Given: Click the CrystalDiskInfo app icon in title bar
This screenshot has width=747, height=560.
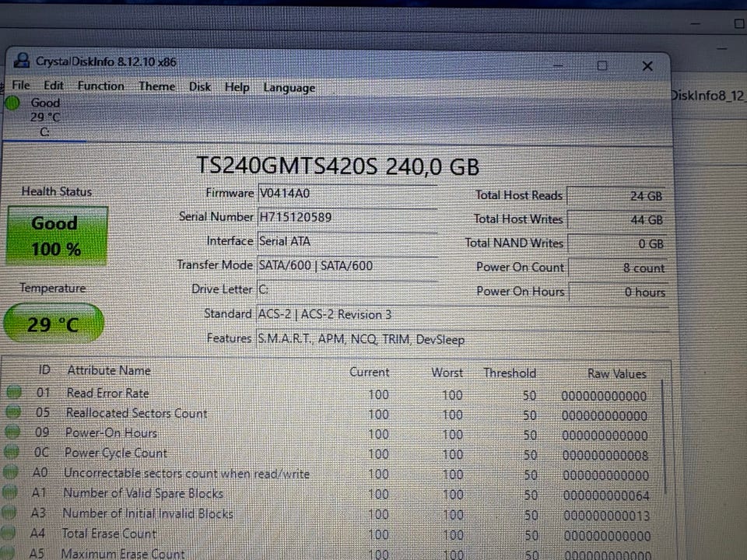Looking at the screenshot, I should coord(22,61).
